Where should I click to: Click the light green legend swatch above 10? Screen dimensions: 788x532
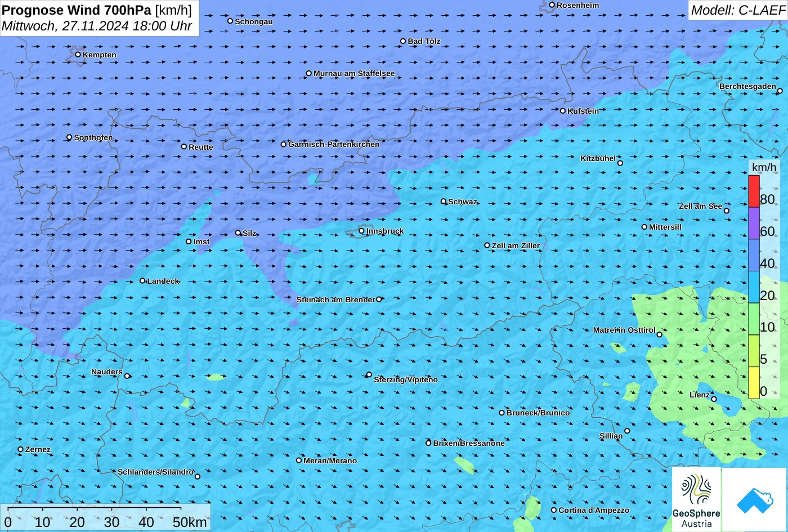point(754,319)
